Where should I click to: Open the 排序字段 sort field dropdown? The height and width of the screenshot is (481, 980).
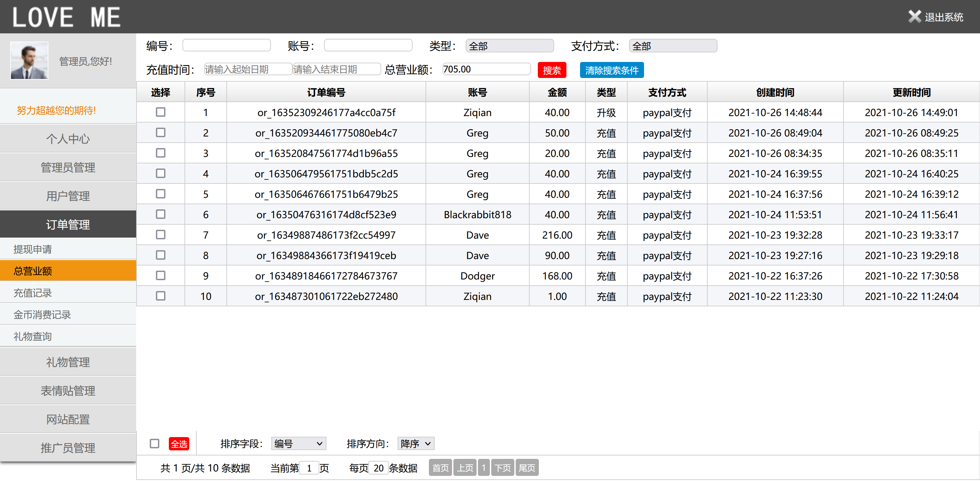(298, 443)
